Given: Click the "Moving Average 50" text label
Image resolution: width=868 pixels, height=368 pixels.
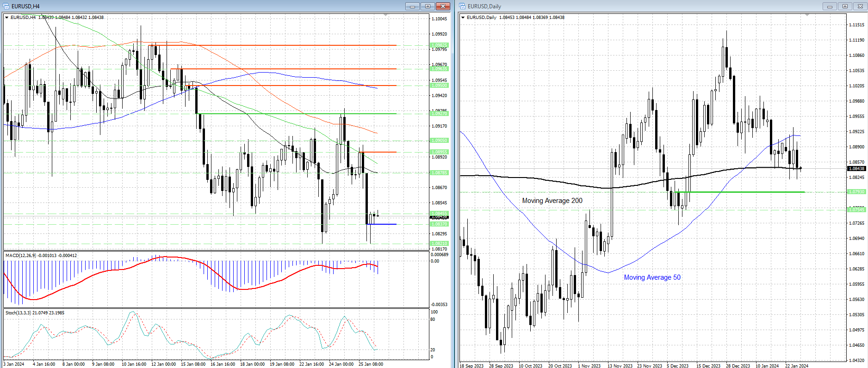Looking at the screenshot, I should coord(652,277).
